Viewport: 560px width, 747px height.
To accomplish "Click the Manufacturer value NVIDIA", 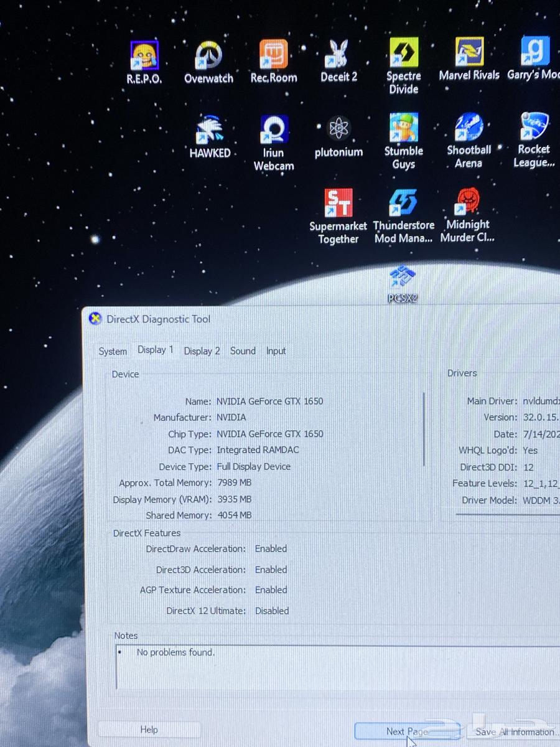I will pyautogui.click(x=231, y=418).
